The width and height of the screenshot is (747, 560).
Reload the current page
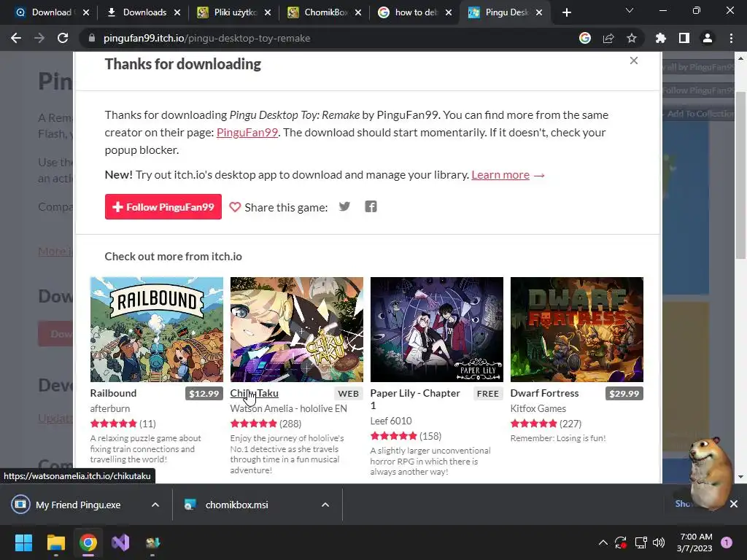pos(63,38)
